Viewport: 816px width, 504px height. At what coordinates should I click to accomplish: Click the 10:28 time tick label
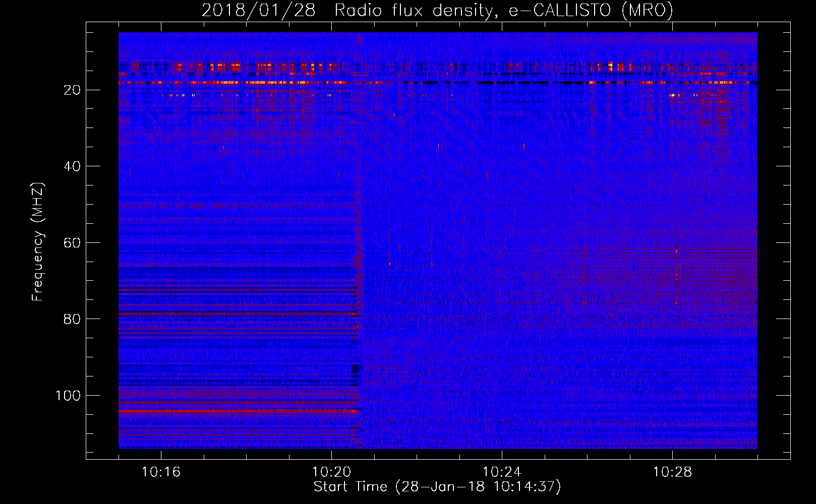coord(672,472)
